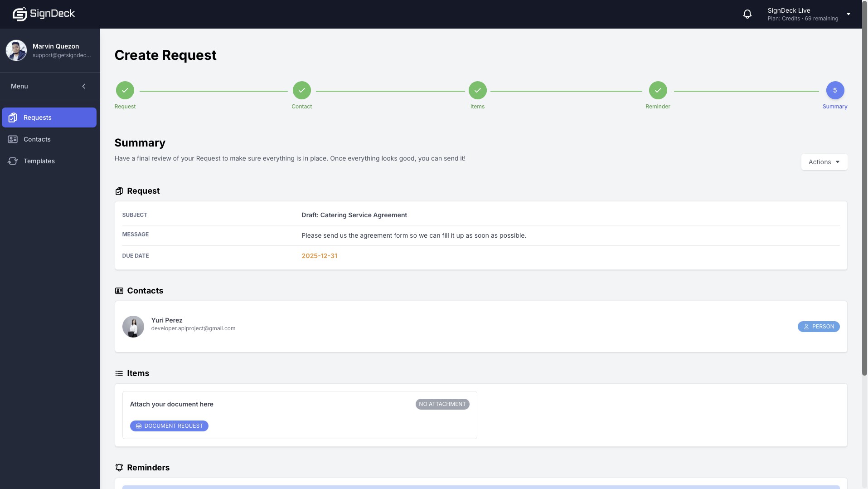Click the Contacts section card icon
868x489 pixels.
[119, 291]
